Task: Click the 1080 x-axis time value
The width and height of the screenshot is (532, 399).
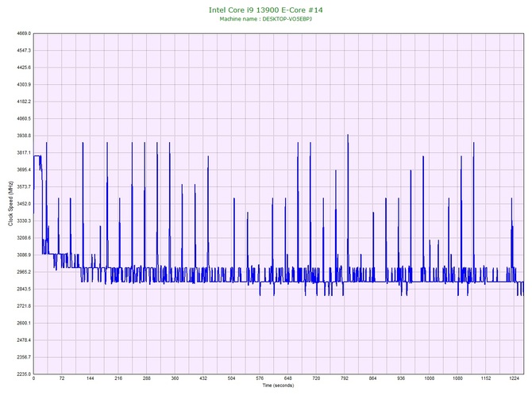Action: (x=457, y=378)
